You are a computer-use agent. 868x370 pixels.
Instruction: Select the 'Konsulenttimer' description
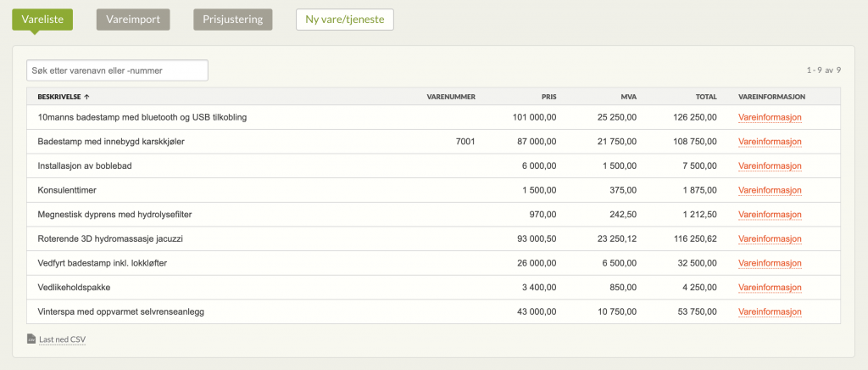pyautogui.click(x=68, y=191)
